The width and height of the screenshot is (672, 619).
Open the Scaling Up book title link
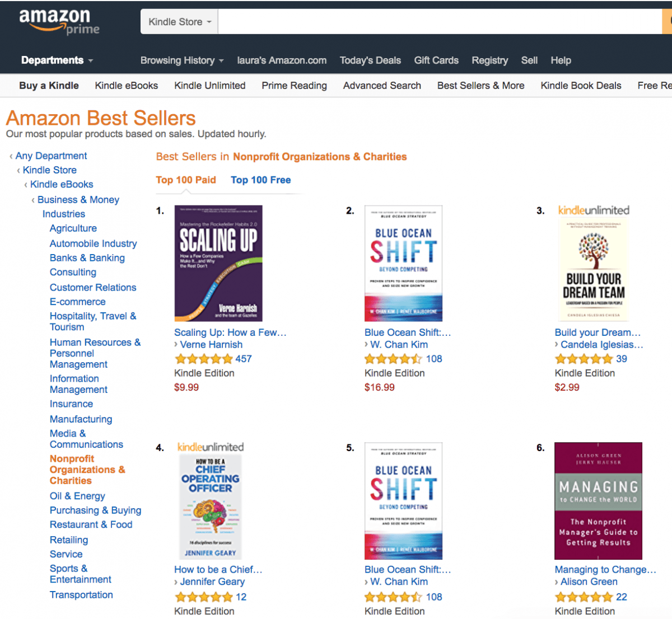click(x=230, y=332)
